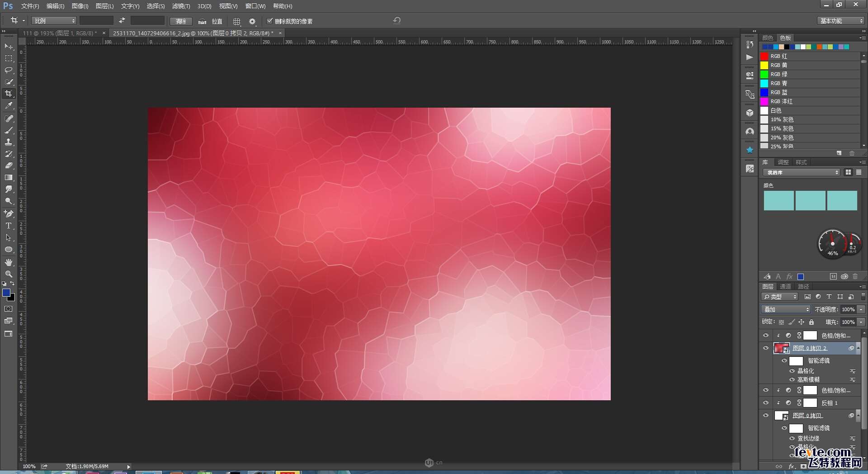This screenshot has width=868, height=474.
Task: Select the Zoom tool in toolbox
Action: pos(9,274)
